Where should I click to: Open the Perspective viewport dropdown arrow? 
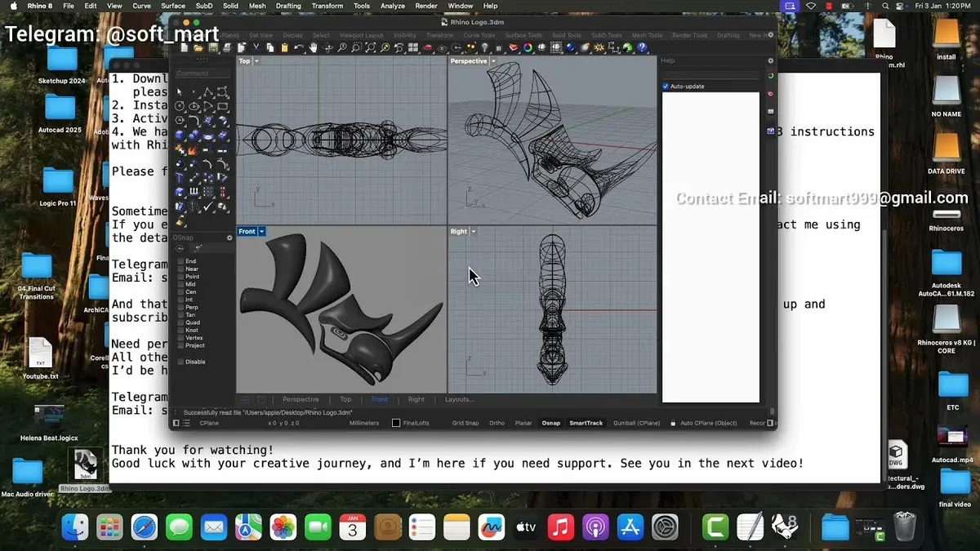[x=493, y=61]
